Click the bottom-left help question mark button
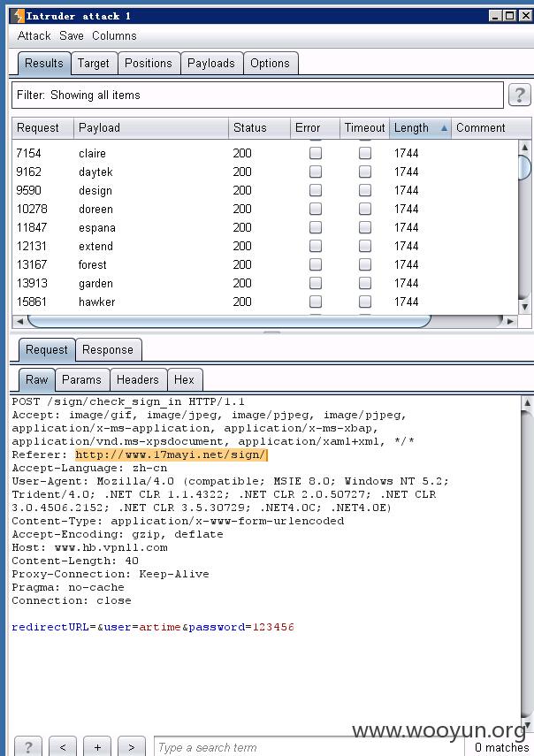The height and width of the screenshot is (756, 534). click(28, 747)
